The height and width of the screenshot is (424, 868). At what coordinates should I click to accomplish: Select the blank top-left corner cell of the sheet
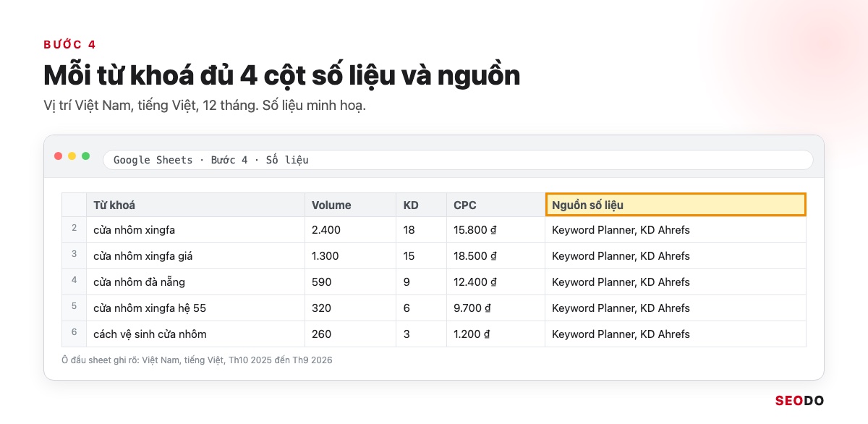pos(75,205)
